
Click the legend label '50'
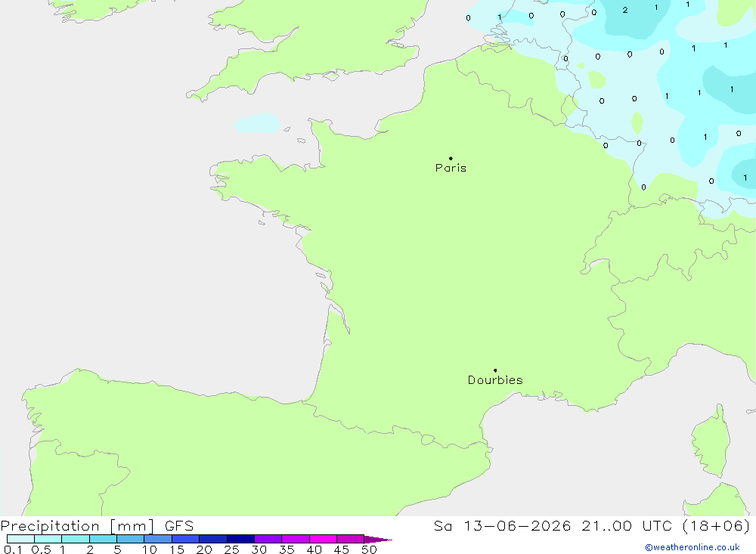[369, 549]
